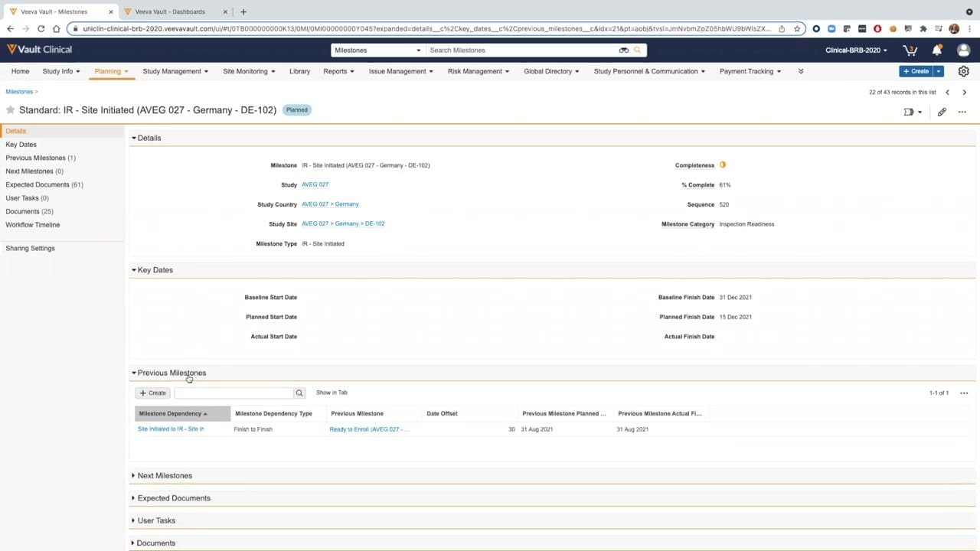
Task: Open the notifications bell
Action: 936,50
